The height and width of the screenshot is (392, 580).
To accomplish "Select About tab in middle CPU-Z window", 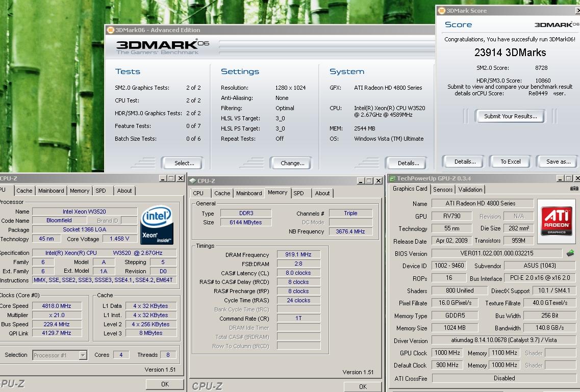I will click(x=322, y=193).
